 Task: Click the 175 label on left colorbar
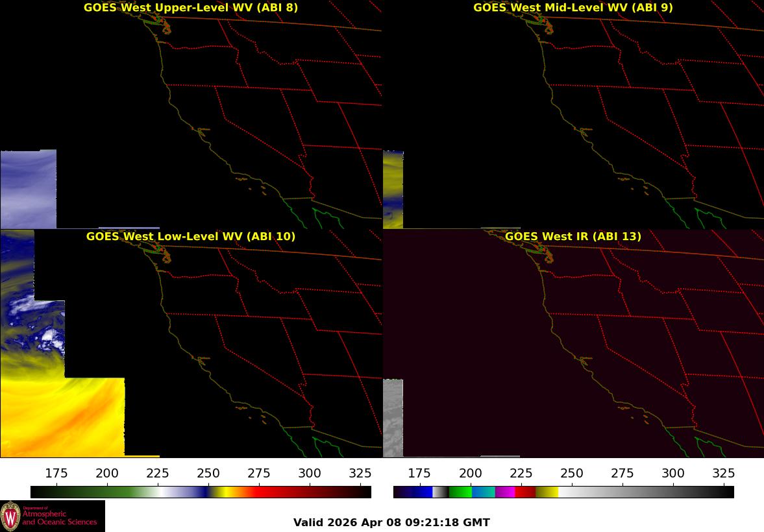click(x=56, y=473)
